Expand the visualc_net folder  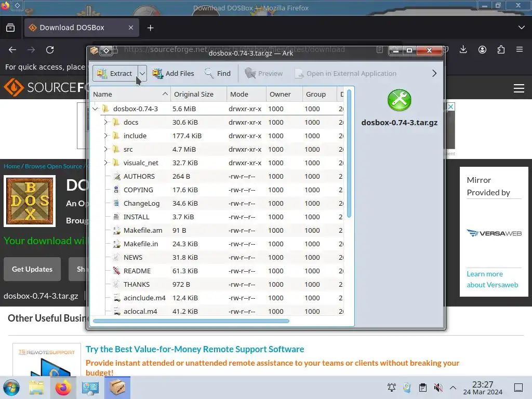(x=105, y=163)
